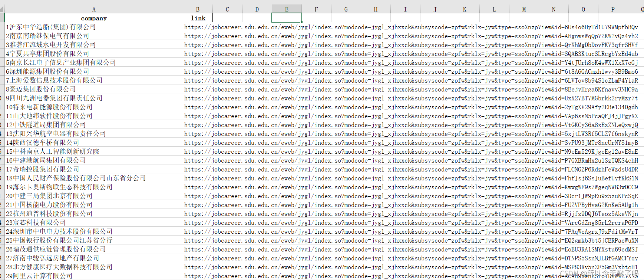This screenshot has height=280, width=644.
Task: Click link in row 23宸芯科技有限公司
Action: tap(411, 223)
